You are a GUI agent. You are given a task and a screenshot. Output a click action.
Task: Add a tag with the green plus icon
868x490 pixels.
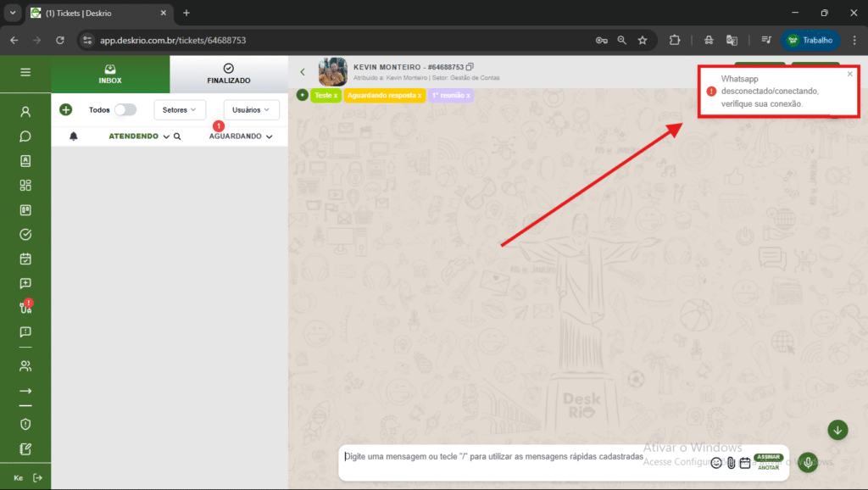coord(303,95)
